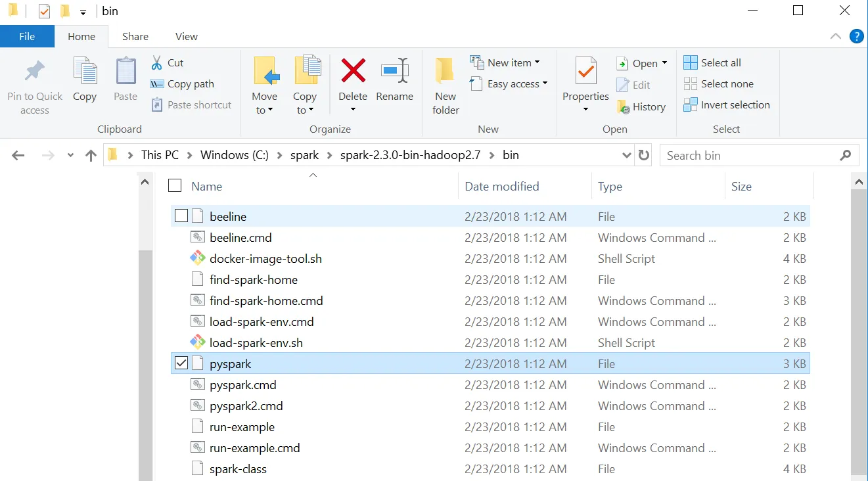Collapse the ribbon with chevron
Viewport: 868px width, 481px height.
(836, 37)
